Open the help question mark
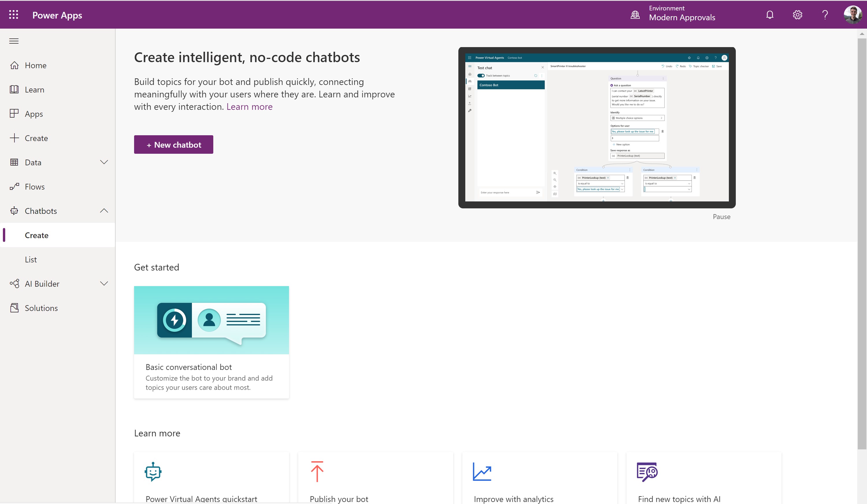 [x=825, y=14]
